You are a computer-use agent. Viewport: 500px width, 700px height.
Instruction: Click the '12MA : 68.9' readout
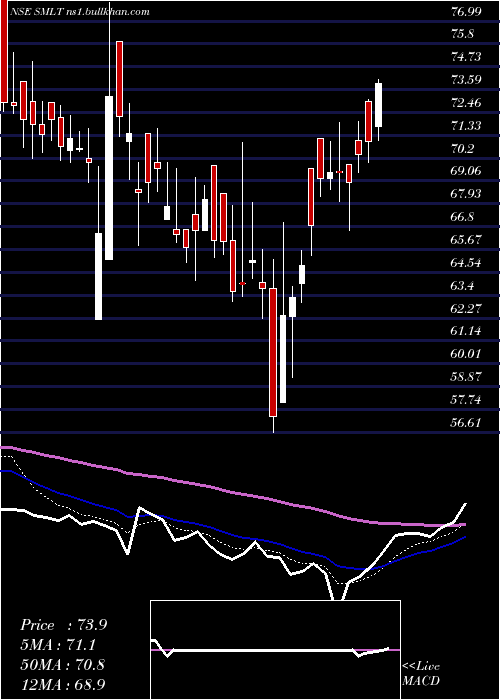(63, 684)
